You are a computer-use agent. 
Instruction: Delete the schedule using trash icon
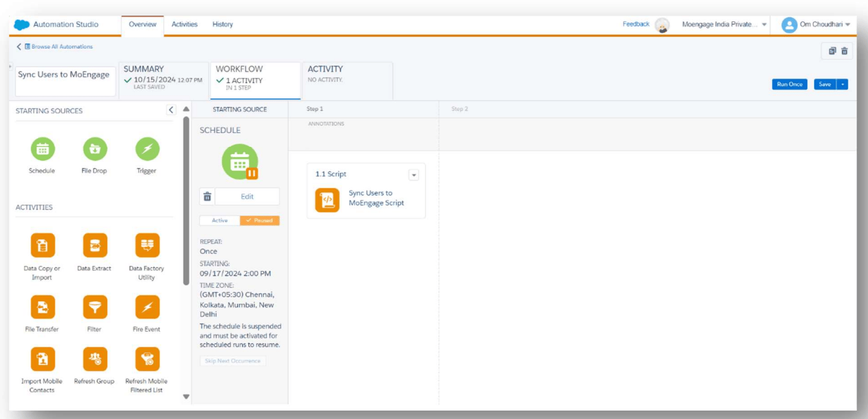point(207,197)
